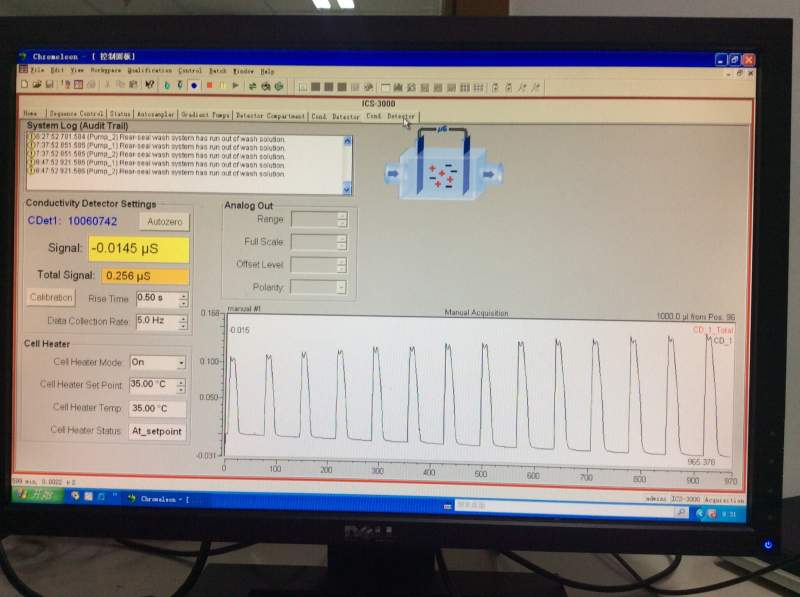Open the Analog Out Full Scale dropdown

click(342, 242)
